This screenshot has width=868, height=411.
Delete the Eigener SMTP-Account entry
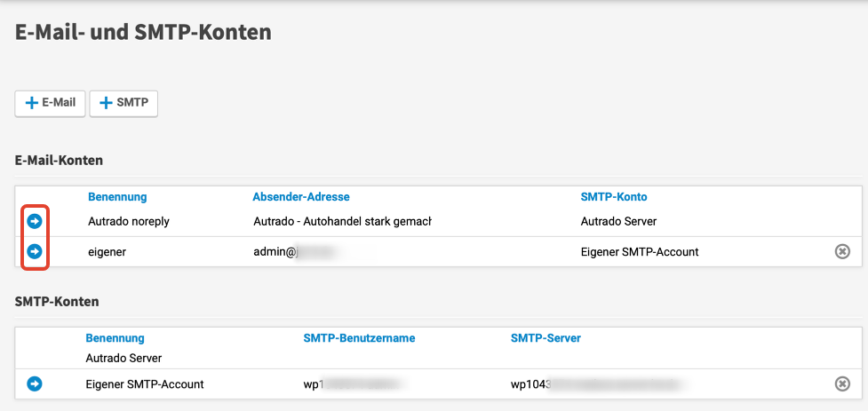[842, 383]
